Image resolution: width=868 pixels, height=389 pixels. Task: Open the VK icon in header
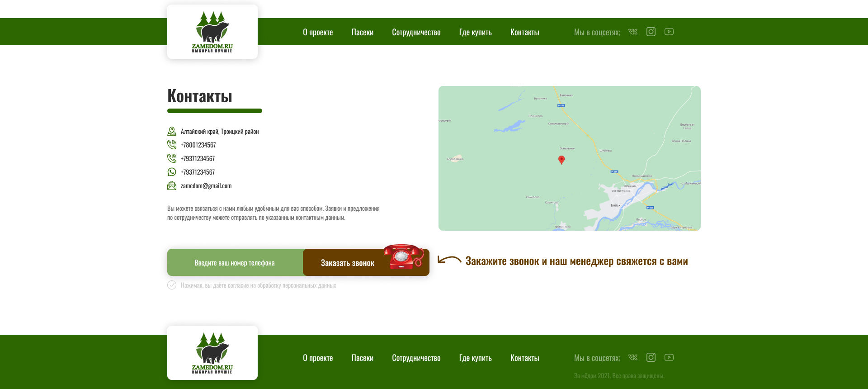click(633, 32)
